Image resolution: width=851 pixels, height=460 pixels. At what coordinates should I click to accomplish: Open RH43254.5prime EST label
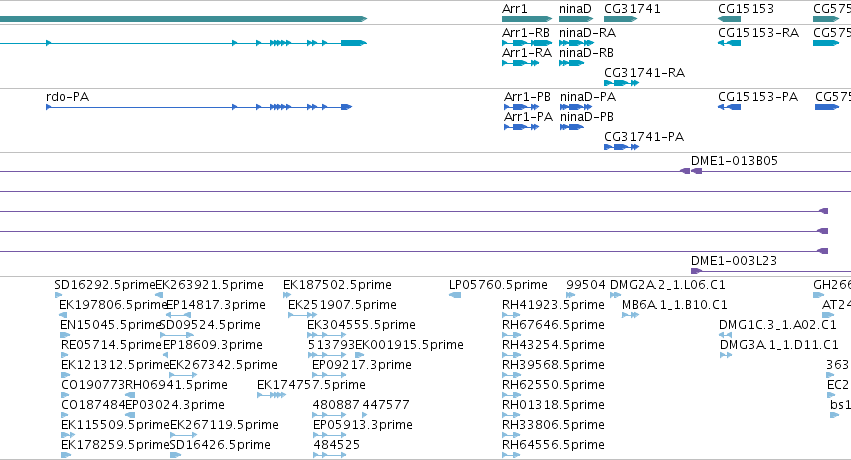point(553,345)
